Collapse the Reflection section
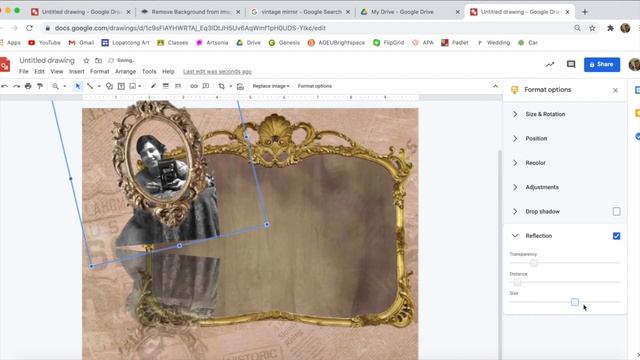640x360 pixels. (515, 236)
